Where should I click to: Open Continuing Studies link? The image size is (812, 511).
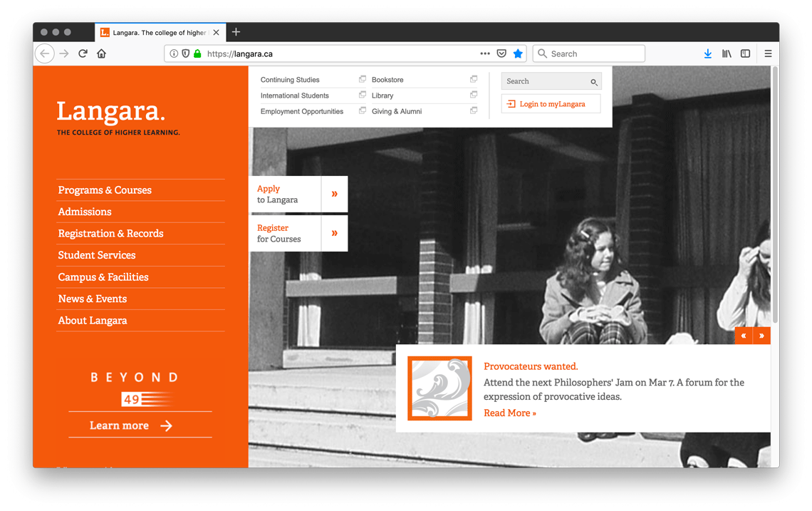coord(290,79)
